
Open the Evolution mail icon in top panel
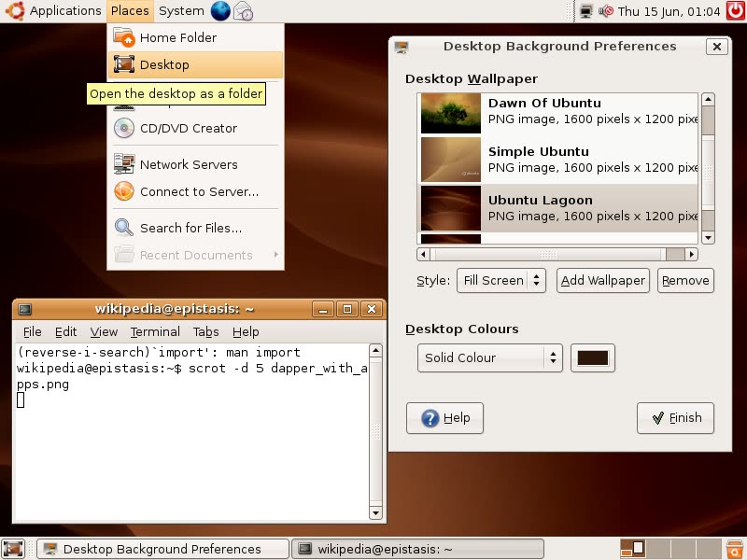click(x=244, y=11)
